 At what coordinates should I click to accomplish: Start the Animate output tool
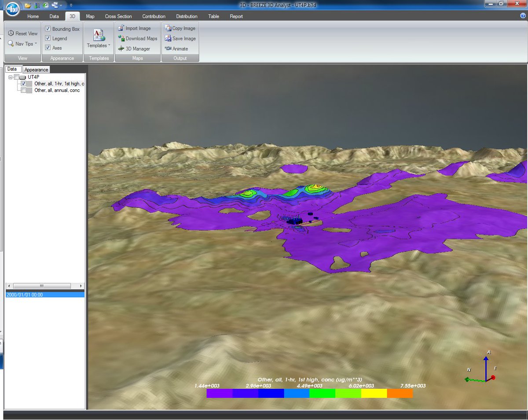(176, 48)
